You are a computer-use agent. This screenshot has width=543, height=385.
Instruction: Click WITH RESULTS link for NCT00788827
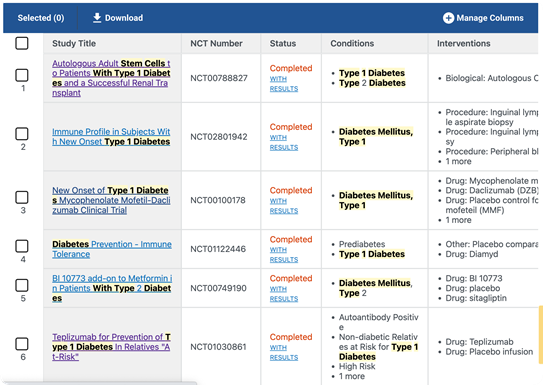coord(284,84)
